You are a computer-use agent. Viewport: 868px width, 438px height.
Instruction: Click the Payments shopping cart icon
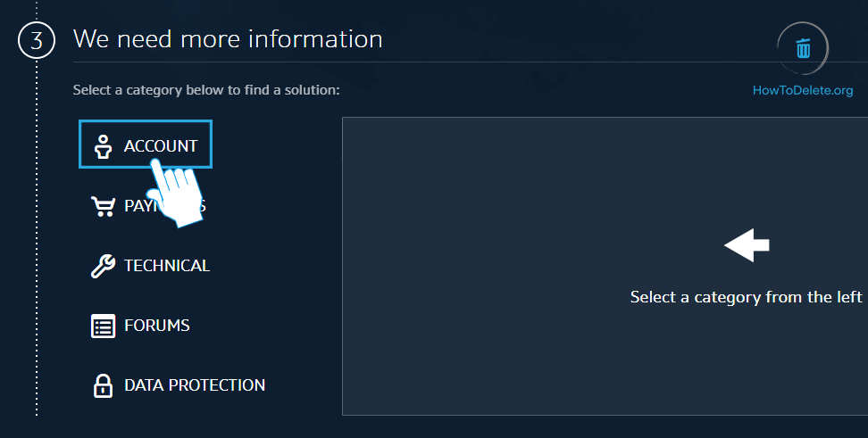103,206
